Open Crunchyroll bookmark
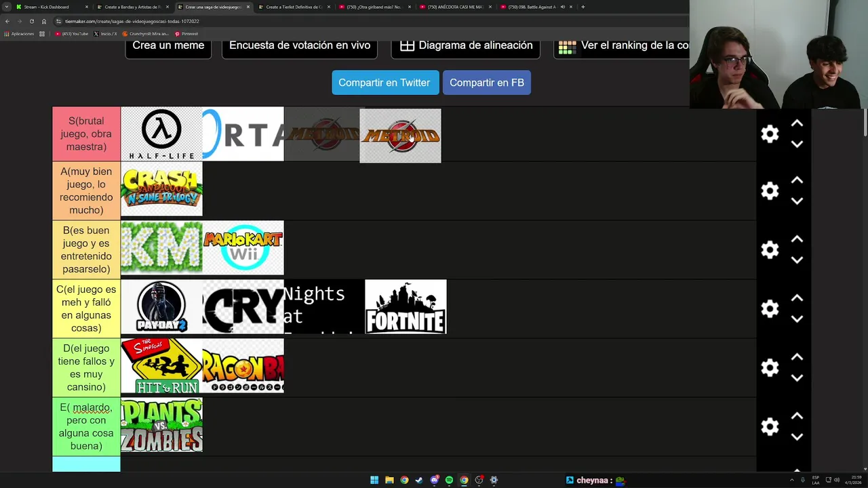 pyautogui.click(x=145, y=33)
